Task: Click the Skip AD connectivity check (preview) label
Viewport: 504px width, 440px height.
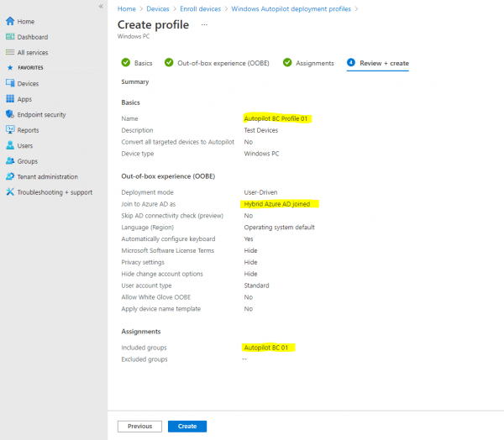Action: point(172,216)
